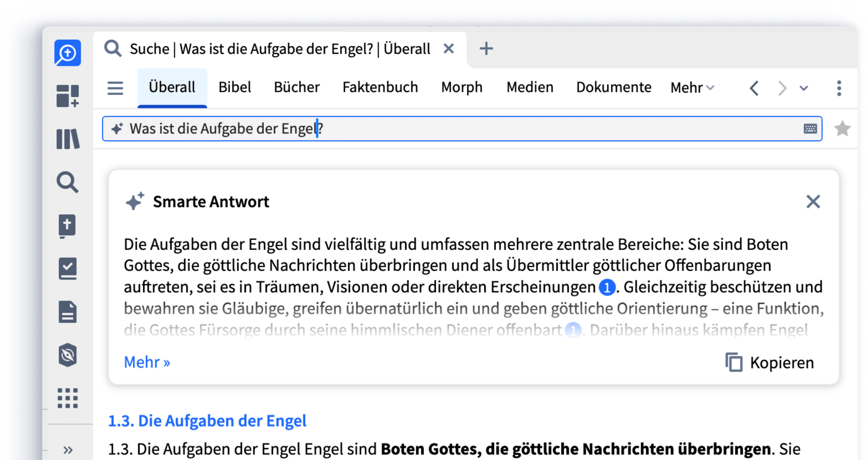Viewport: 868px width, 460px height.
Task: Open the layouts dashboard icon
Action: (68, 96)
